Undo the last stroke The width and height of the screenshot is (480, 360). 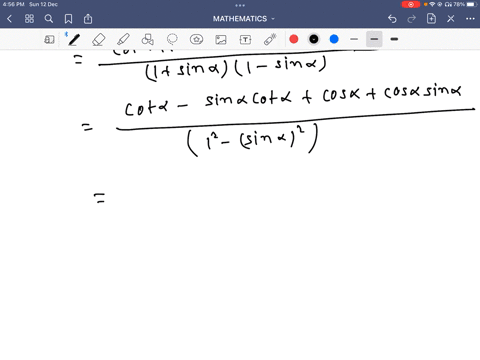(392, 19)
